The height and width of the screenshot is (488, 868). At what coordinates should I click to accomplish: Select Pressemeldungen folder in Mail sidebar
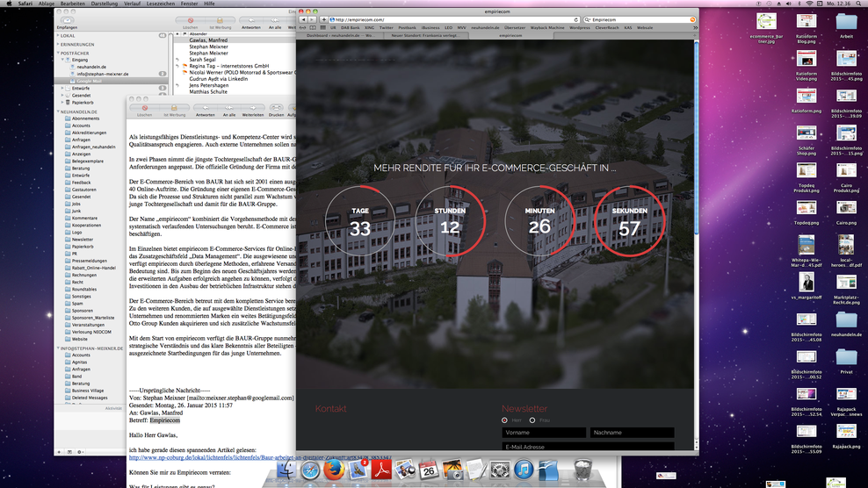tap(89, 261)
